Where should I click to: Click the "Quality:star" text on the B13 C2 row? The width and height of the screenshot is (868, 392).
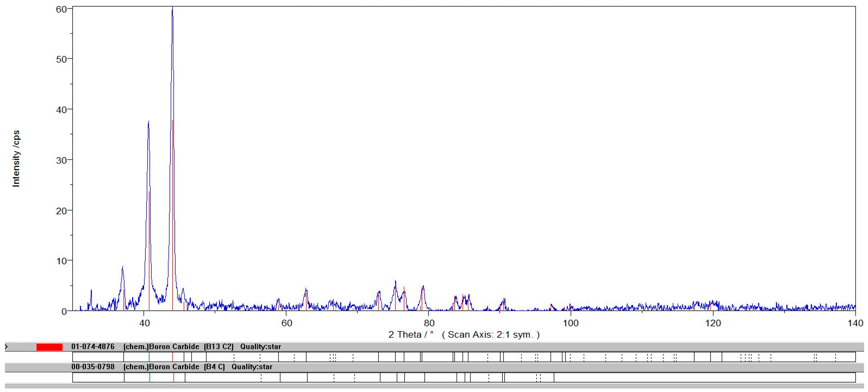point(260,346)
